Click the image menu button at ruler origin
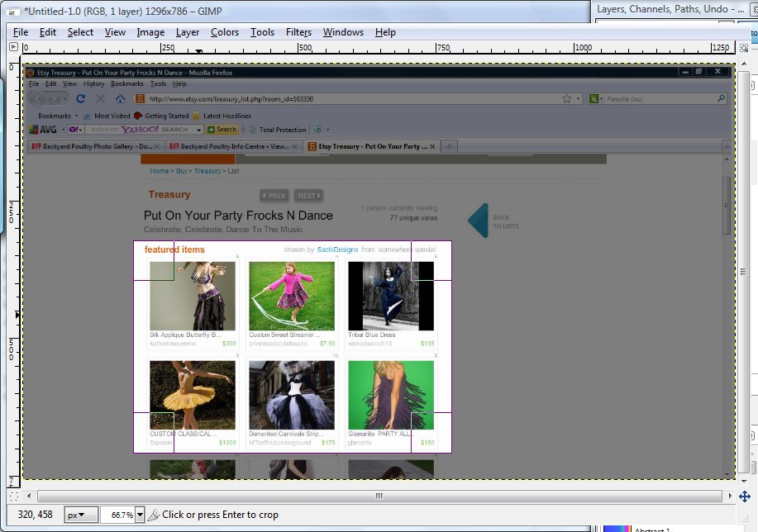 pyautogui.click(x=13, y=47)
